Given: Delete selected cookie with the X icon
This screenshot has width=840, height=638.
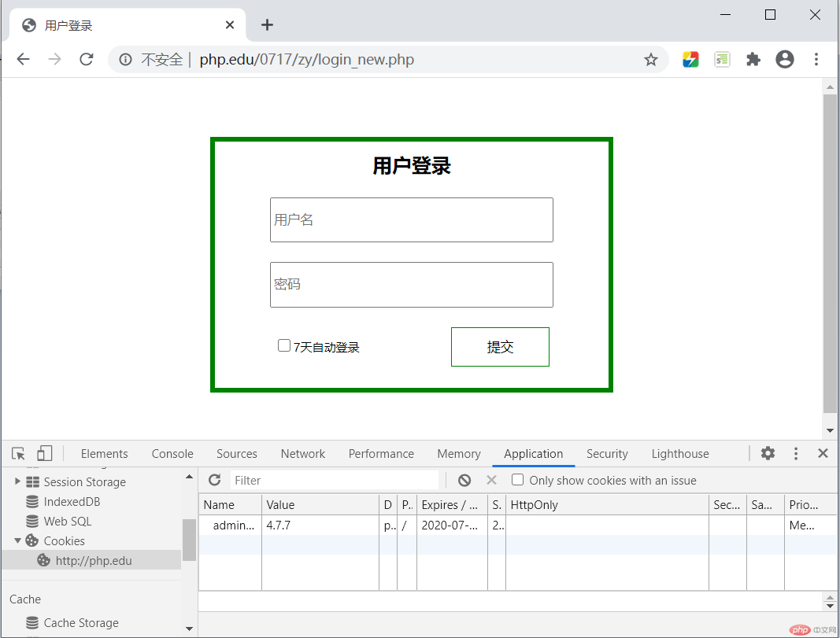Looking at the screenshot, I should click(491, 480).
